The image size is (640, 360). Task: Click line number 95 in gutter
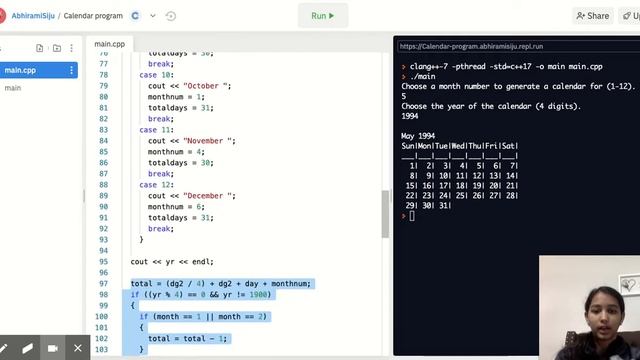(103, 262)
